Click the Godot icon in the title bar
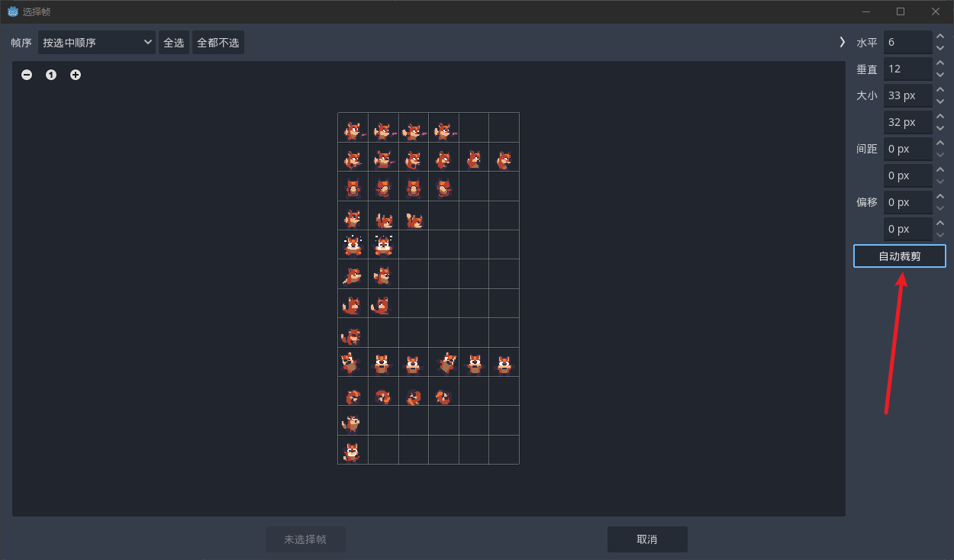954x560 pixels. point(12,11)
